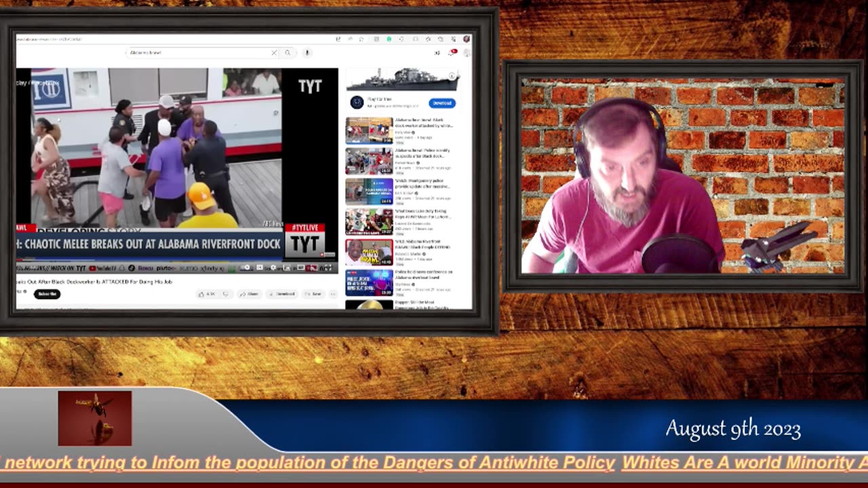Screen dimensions: 868x488
Task: Like the video with thumbs up
Action: tap(207, 294)
